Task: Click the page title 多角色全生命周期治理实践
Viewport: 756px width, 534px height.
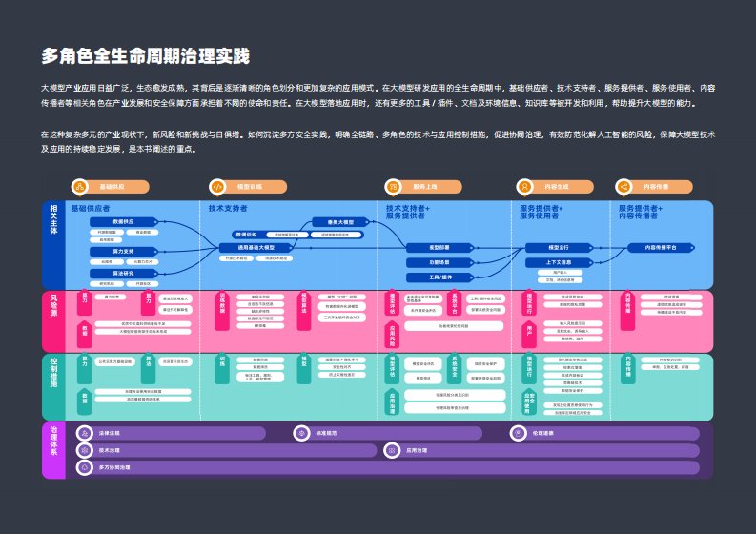Action: click(145, 56)
